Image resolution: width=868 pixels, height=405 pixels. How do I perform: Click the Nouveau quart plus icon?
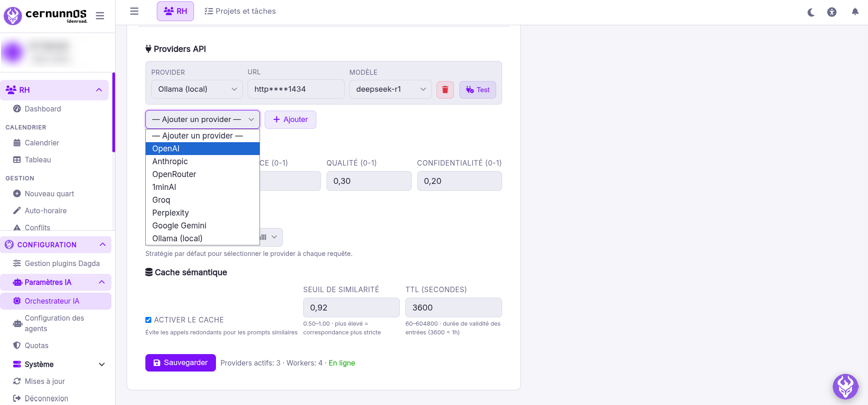(x=17, y=194)
